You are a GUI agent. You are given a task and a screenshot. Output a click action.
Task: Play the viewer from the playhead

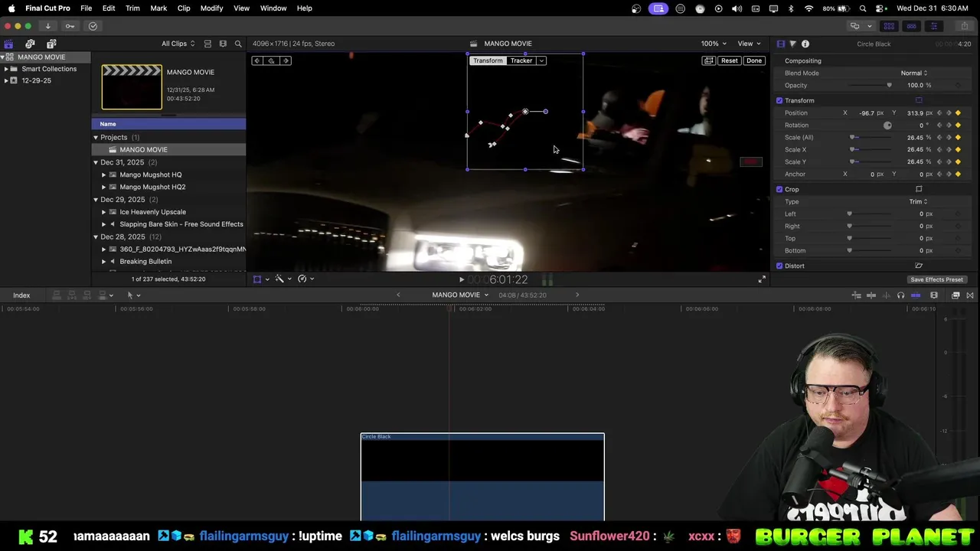[x=461, y=280]
